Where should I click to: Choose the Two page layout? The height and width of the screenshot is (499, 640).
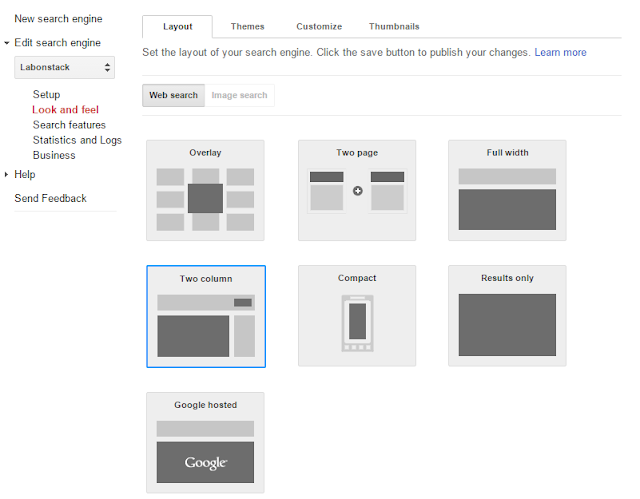click(357, 190)
